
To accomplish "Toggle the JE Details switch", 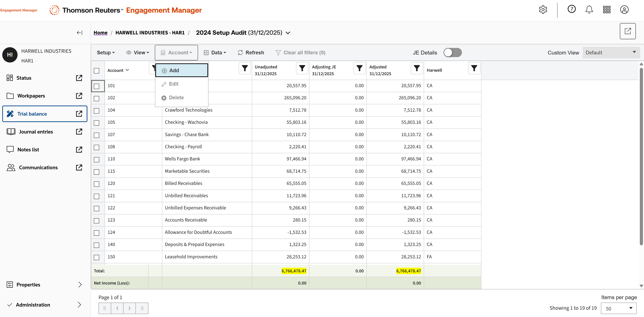I will [x=452, y=53].
